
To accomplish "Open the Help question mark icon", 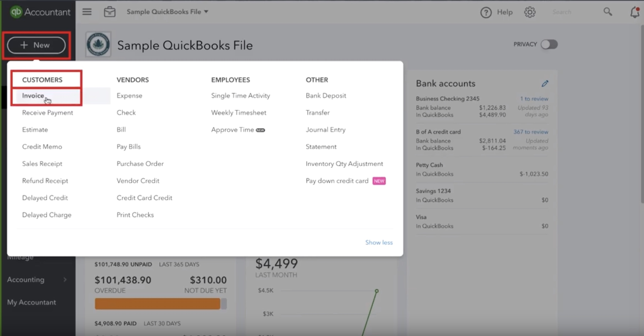I will [x=486, y=12].
